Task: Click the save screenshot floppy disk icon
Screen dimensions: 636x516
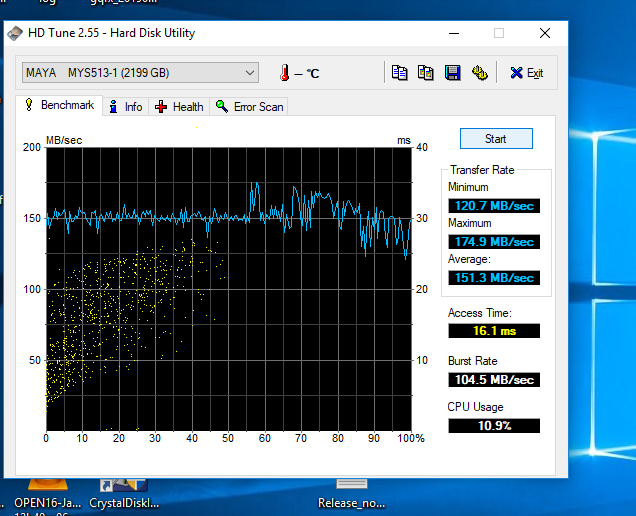Action: click(x=452, y=73)
